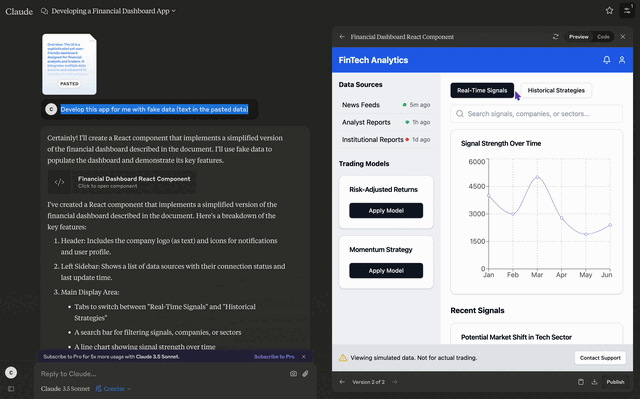Select the Institutional Reports data source

pos(386,140)
